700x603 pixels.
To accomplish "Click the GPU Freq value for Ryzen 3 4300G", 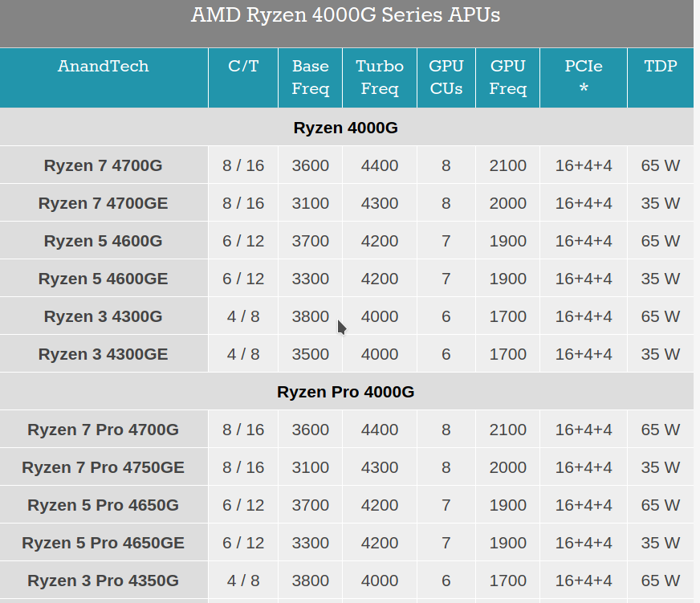I will tap(507, 316).
